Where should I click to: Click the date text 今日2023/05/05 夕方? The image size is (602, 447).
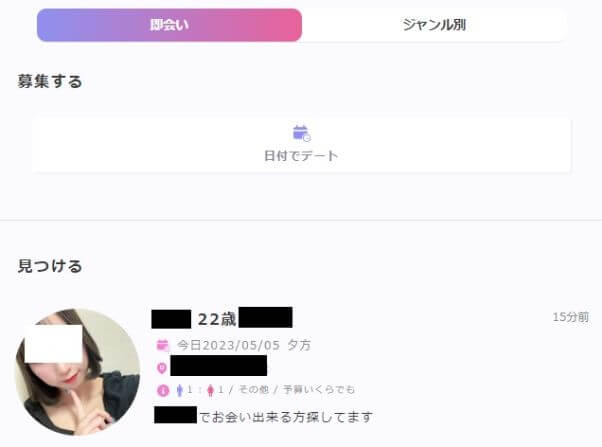[244, 345]
